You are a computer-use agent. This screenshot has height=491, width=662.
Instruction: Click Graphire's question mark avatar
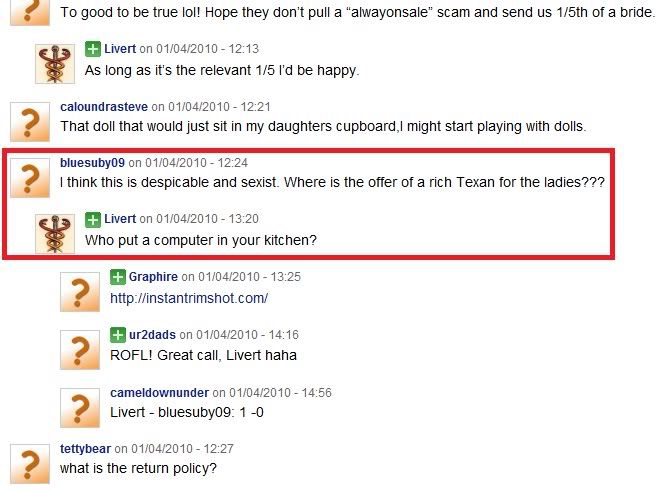(80, 292)
